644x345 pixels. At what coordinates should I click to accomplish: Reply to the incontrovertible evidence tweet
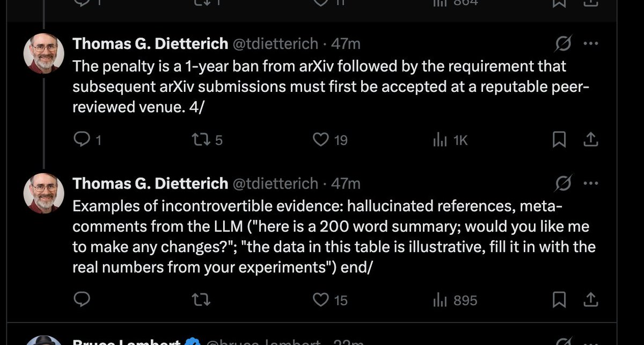click(82, 299)
